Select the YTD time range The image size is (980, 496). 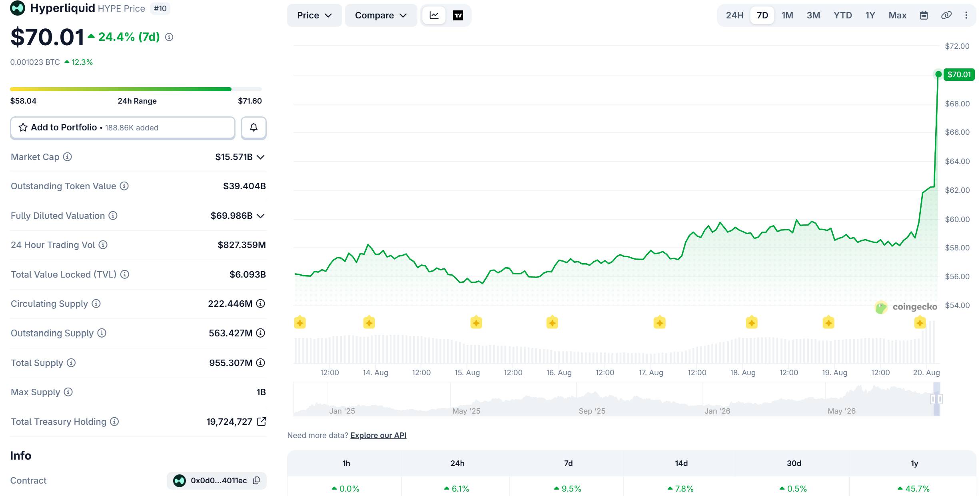coord(842,15)
